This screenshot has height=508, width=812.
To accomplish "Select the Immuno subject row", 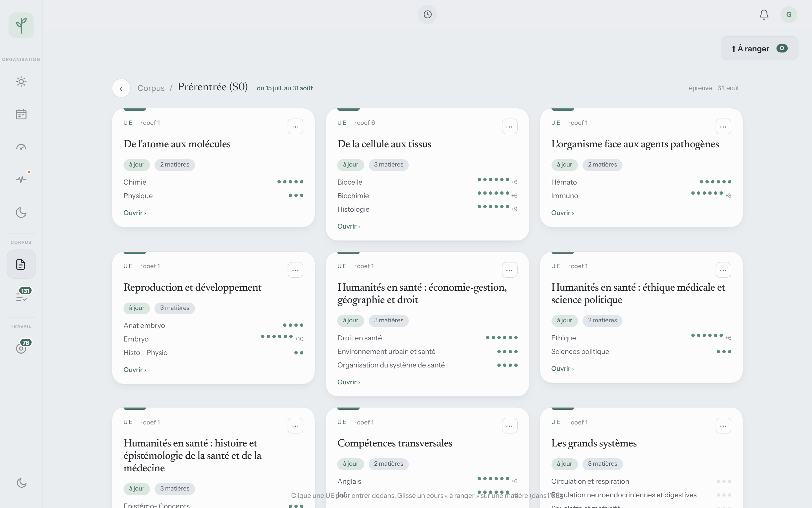I will [x=641, y=196].
